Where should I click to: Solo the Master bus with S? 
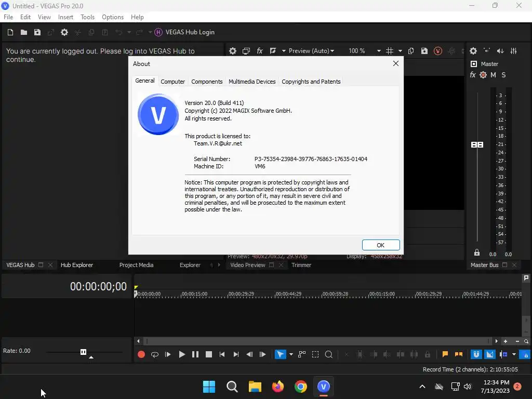(504, 75)
